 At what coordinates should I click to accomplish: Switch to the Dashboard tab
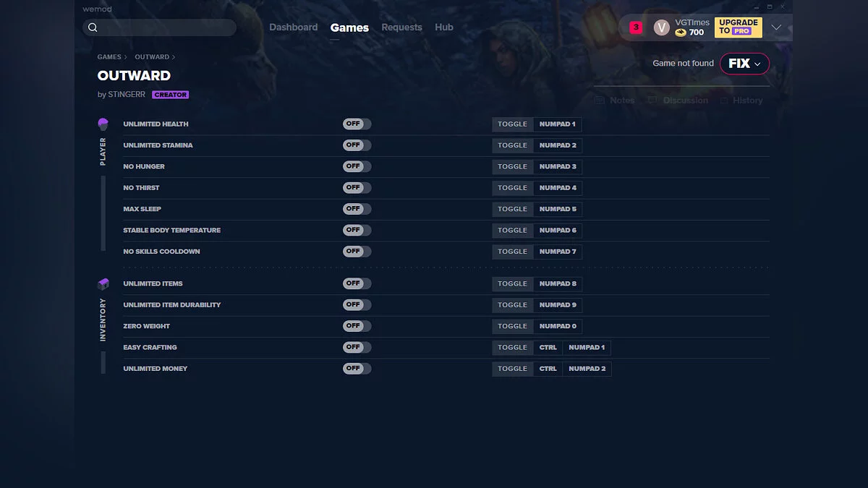click(293, 27)
